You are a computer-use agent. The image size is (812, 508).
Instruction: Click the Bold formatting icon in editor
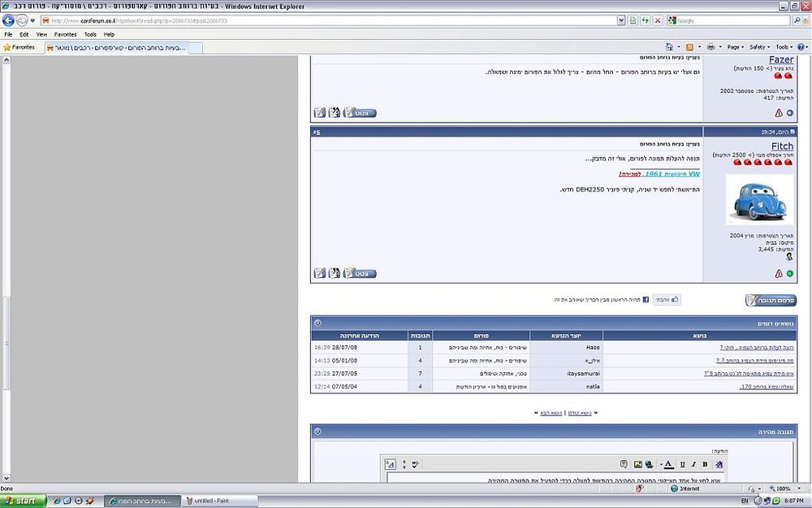705,464
